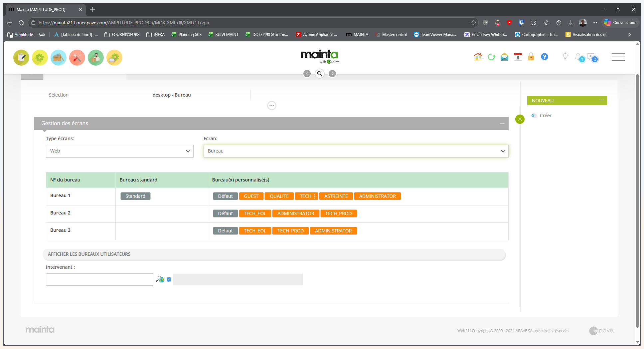Click the magnifier search circle under the logo

point(320,74)
